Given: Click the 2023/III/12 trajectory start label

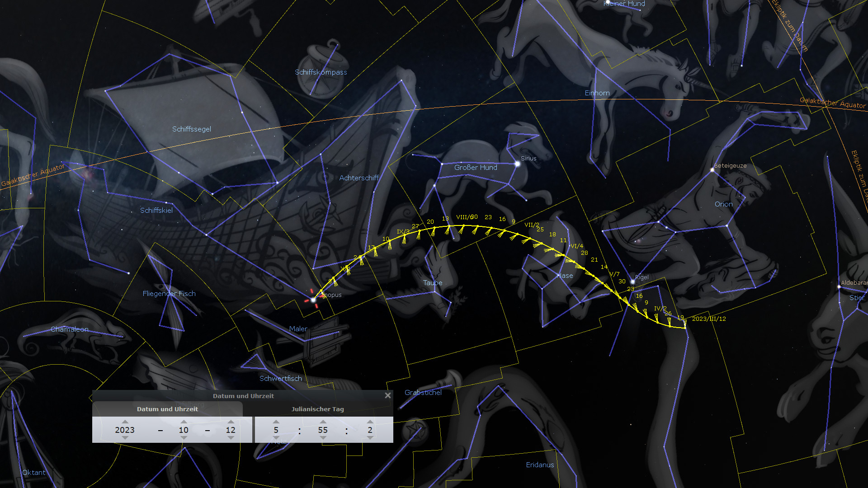Looking at the screenshot, I should coord(709,319).
